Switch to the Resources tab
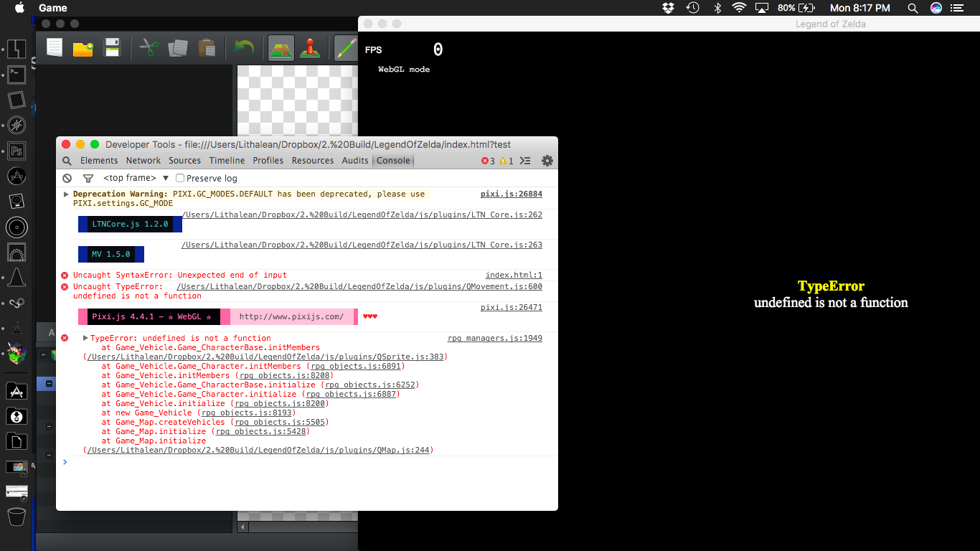 pos(313,161)
